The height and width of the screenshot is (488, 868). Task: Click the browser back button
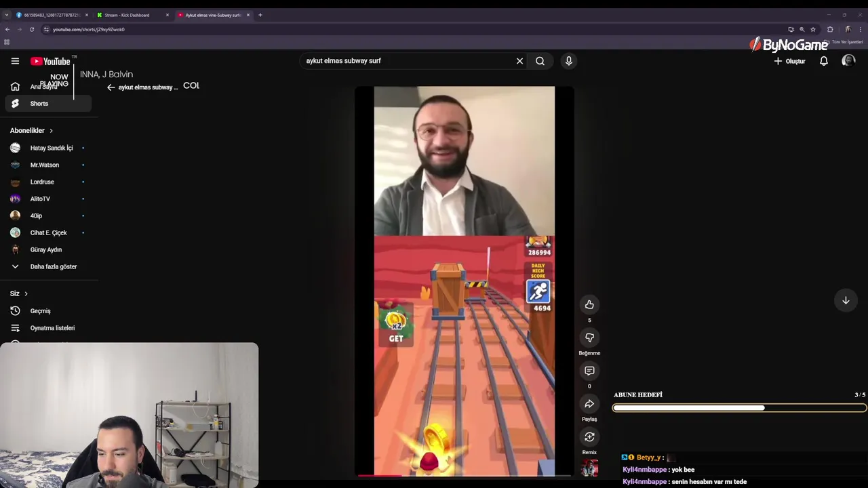coord(7,29)
